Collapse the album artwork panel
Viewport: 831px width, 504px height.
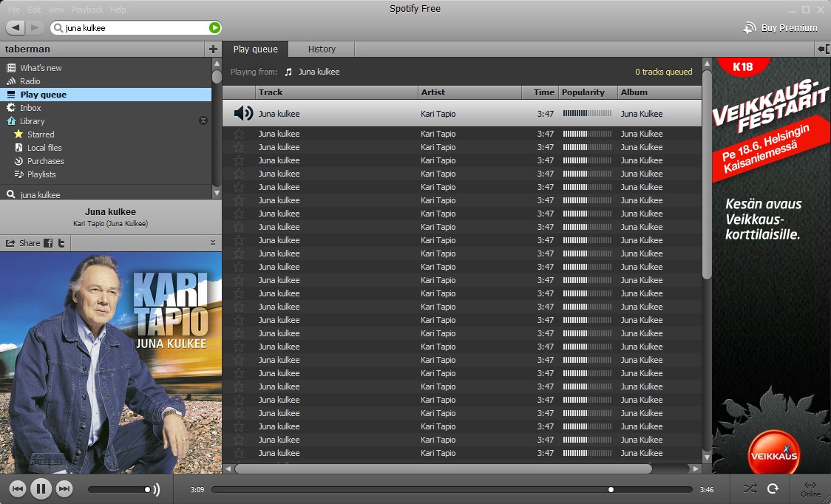(x=213, y=242)
